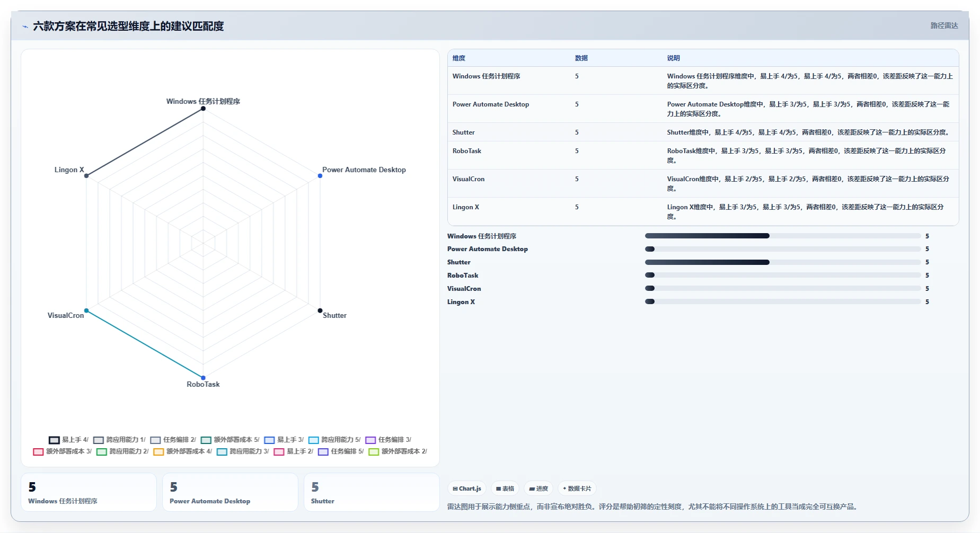Click the VisualCron row description in table

(808, 184)
